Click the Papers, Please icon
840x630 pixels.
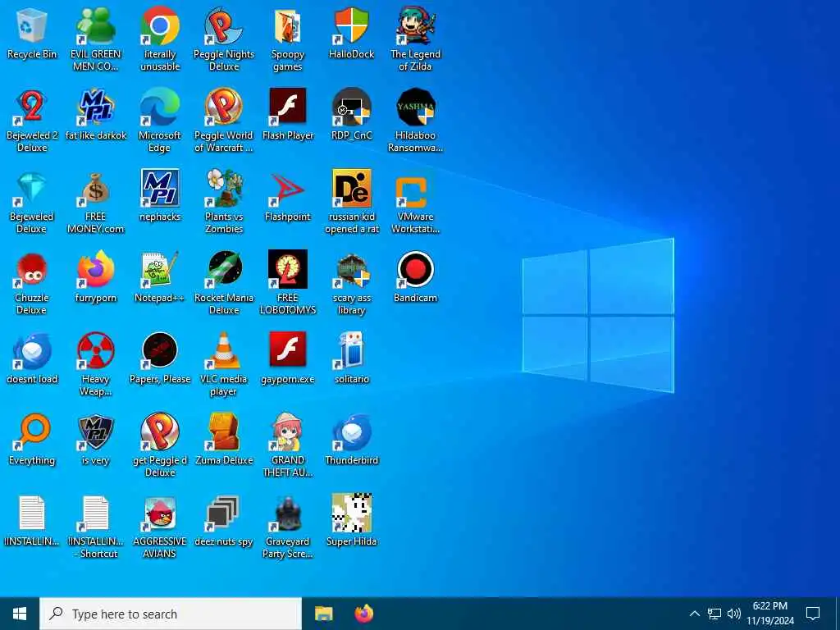[x=160, y=351]
